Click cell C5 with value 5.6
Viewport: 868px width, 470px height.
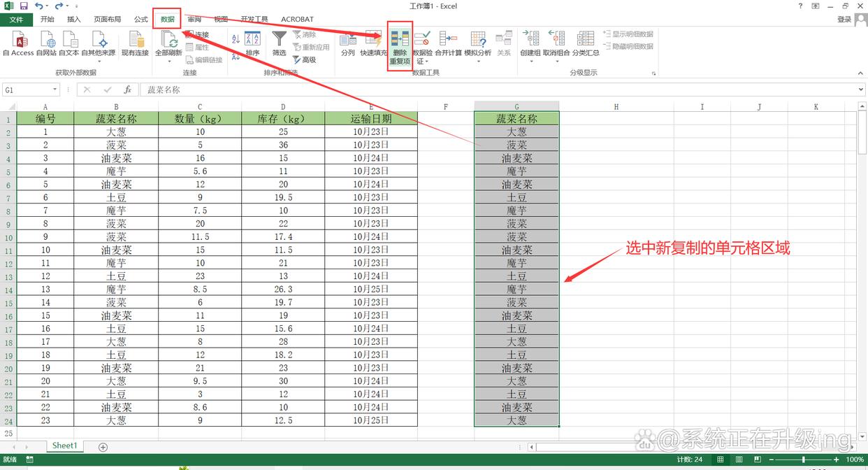(x=200, y=171)
